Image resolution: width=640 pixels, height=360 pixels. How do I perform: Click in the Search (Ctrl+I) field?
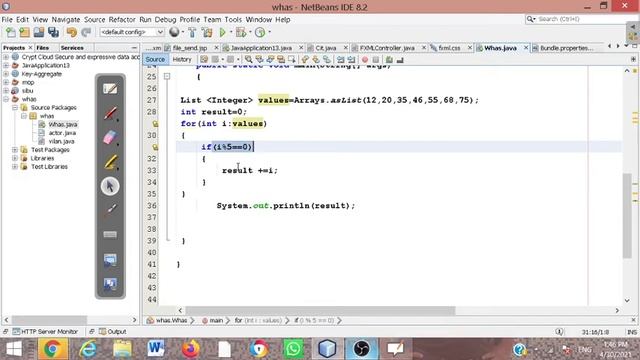pos(580,19)
